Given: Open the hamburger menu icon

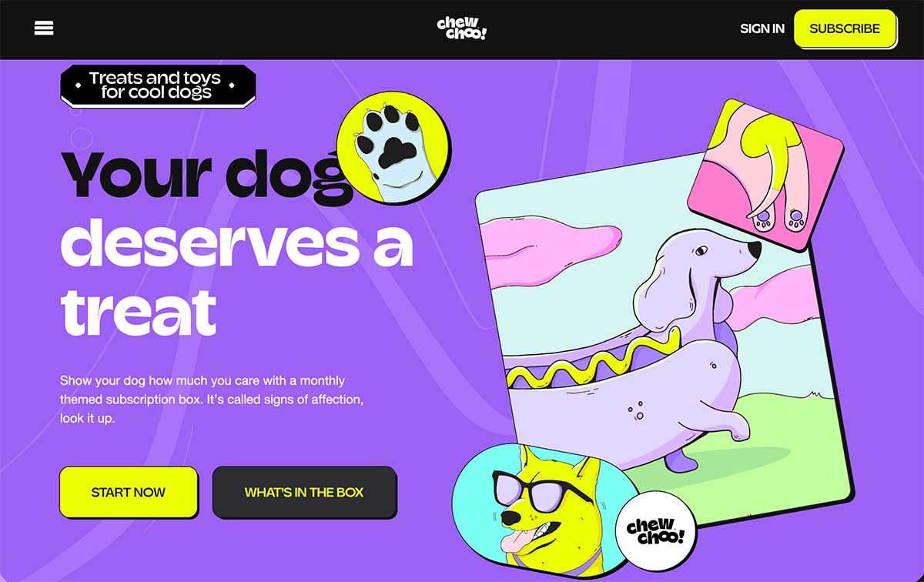Looking at the screenshot, I should 44,28.
